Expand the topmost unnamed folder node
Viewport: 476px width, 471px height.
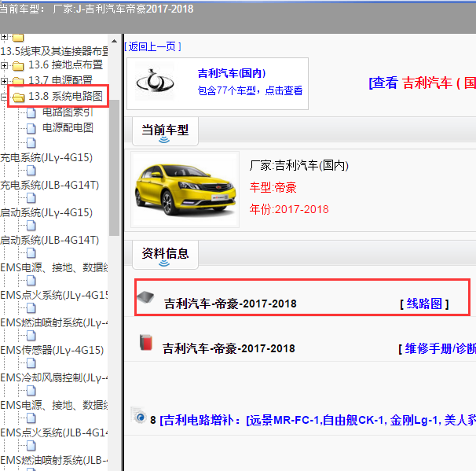pos(4,37)
